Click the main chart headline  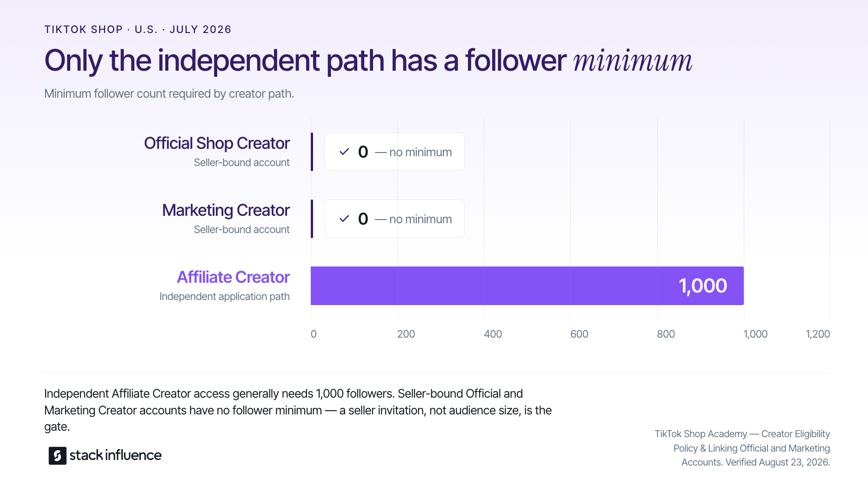[368, 60]
